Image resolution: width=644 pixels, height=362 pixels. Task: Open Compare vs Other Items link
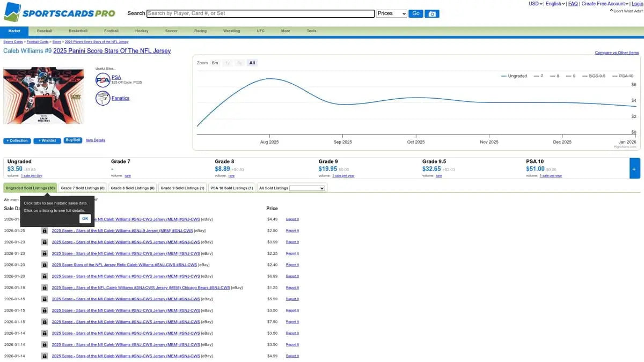coord(617,53)
